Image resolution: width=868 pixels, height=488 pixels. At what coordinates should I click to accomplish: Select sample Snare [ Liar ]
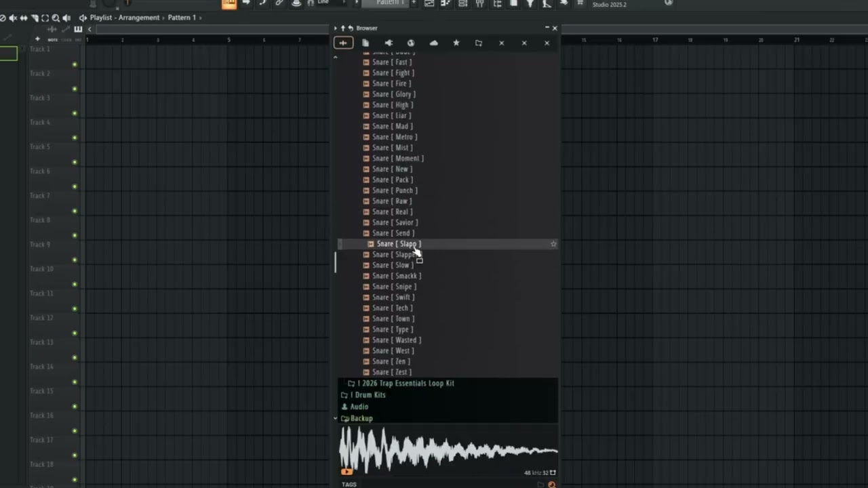[x=391, y=116]
